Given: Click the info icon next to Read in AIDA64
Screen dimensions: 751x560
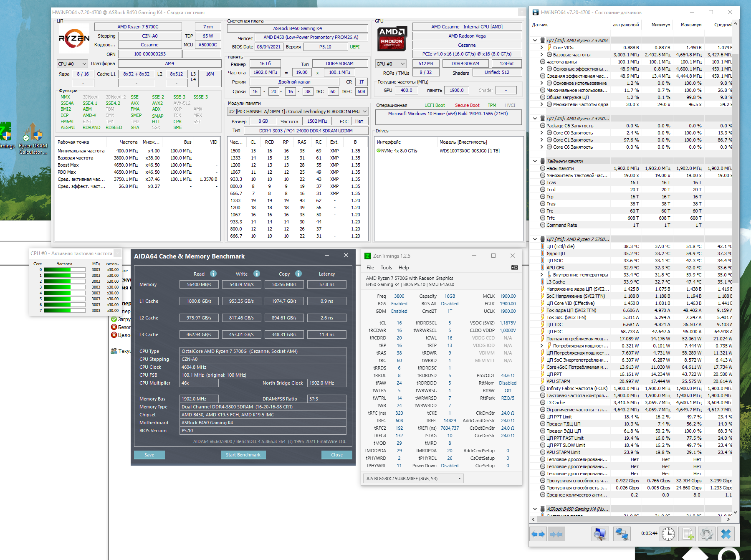Looking at the screenshot, I should 213,274.
